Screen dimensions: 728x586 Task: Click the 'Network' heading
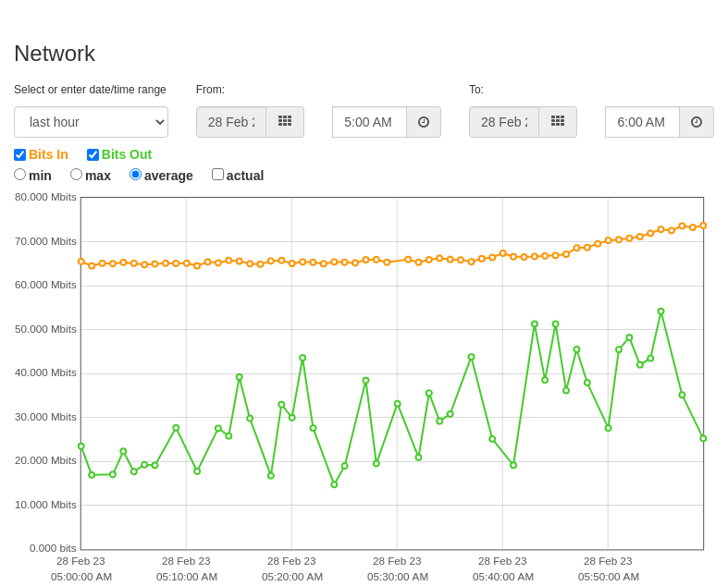click(55, 54)
